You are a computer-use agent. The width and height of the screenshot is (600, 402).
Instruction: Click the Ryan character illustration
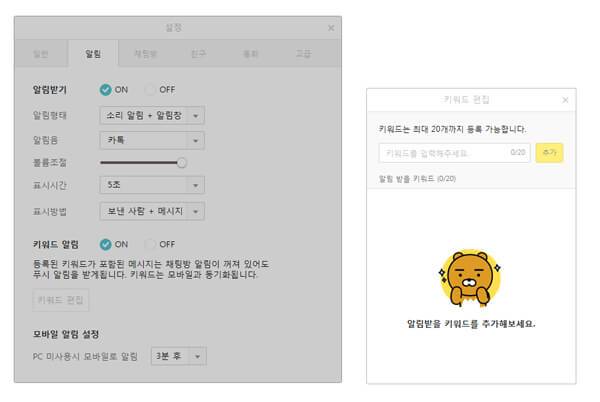coord(470,278)
